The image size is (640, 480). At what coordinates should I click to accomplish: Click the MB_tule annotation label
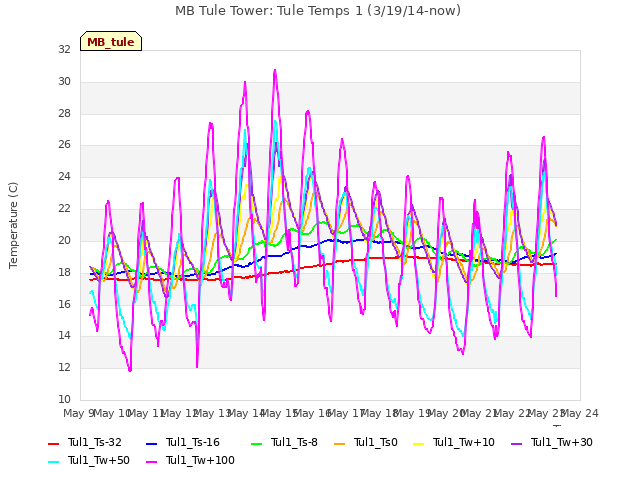111,41
